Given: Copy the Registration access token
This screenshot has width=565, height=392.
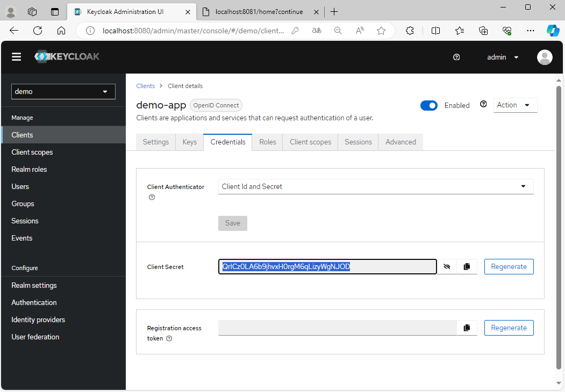Looking at the screenshot, I should click(x=466, y=328).
